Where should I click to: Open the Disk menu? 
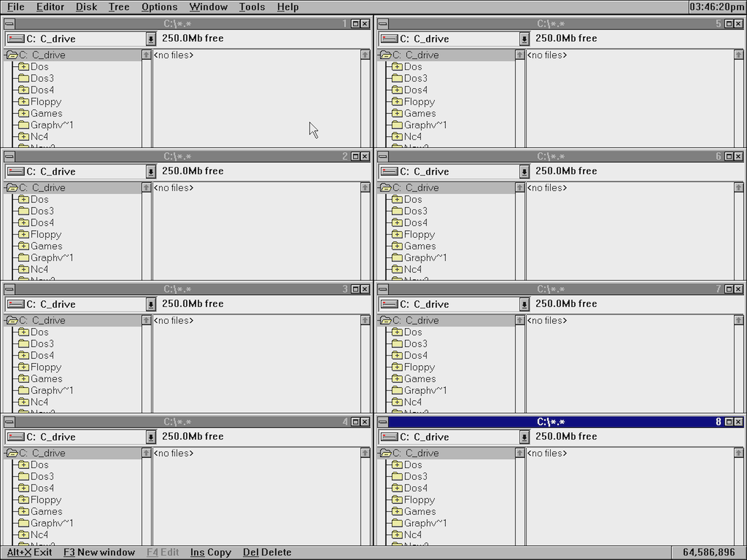coord(87,7)
